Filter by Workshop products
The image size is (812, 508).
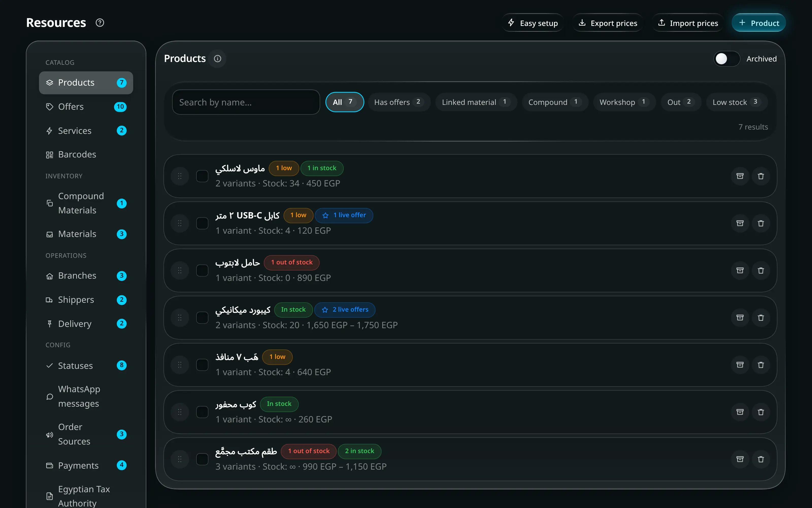click(x=624, y=102)
